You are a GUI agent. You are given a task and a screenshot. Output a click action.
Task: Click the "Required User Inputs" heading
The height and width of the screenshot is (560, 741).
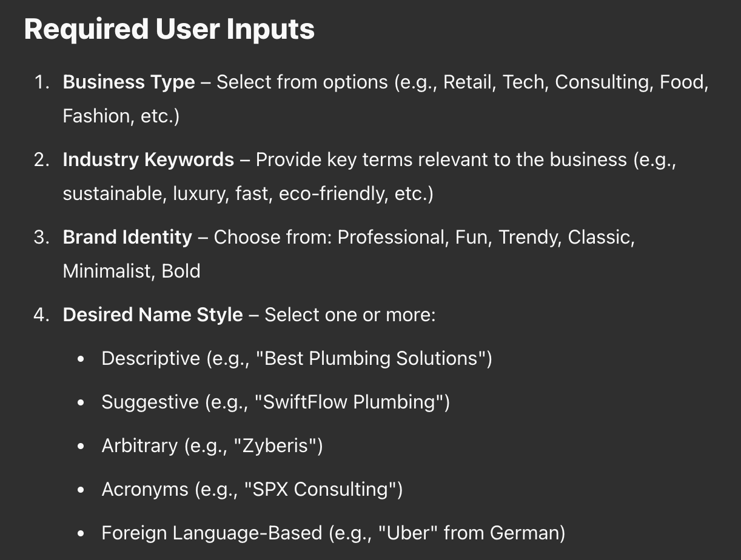(169, 29)
